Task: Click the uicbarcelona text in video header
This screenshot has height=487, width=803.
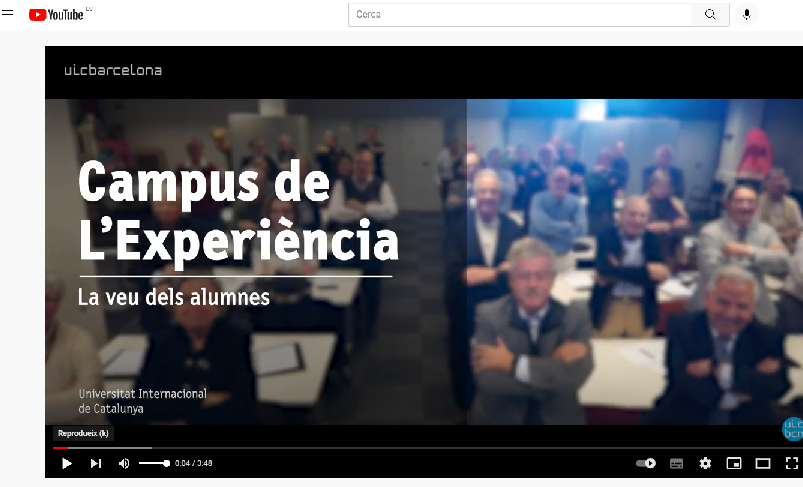Action: pos(112,70)
